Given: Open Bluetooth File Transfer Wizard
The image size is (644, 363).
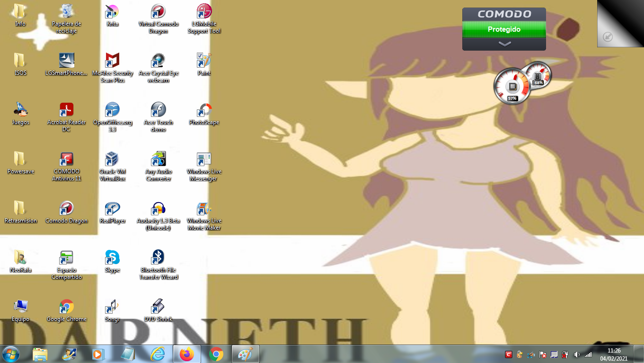Looking at the screenshot, I should click(x=159, y=265).
